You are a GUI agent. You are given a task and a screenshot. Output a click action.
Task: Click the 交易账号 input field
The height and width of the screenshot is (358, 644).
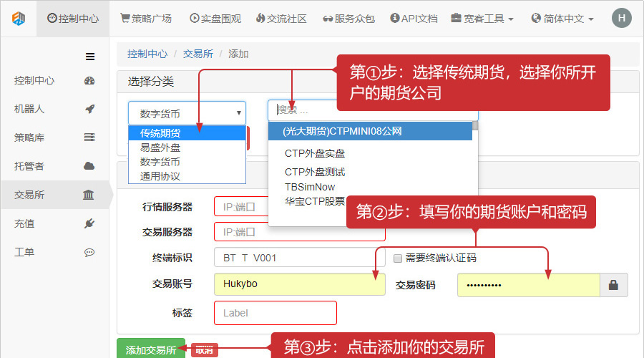(x=299, y=284)
